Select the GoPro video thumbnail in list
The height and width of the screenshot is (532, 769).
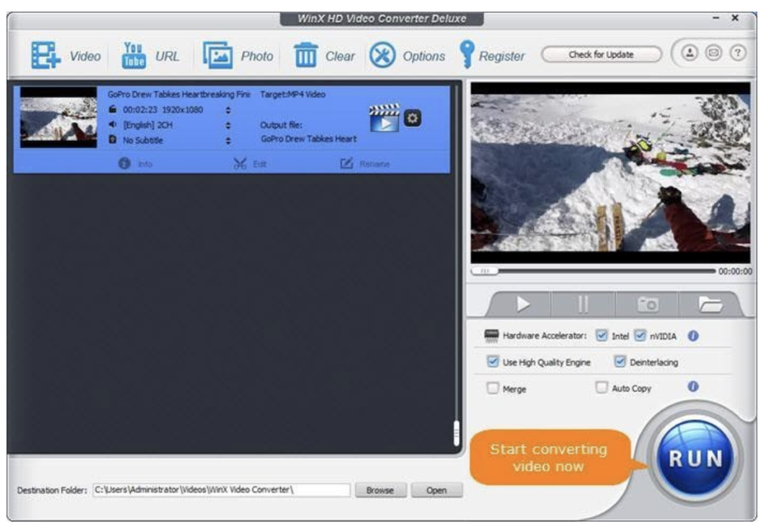coord(59,118)
